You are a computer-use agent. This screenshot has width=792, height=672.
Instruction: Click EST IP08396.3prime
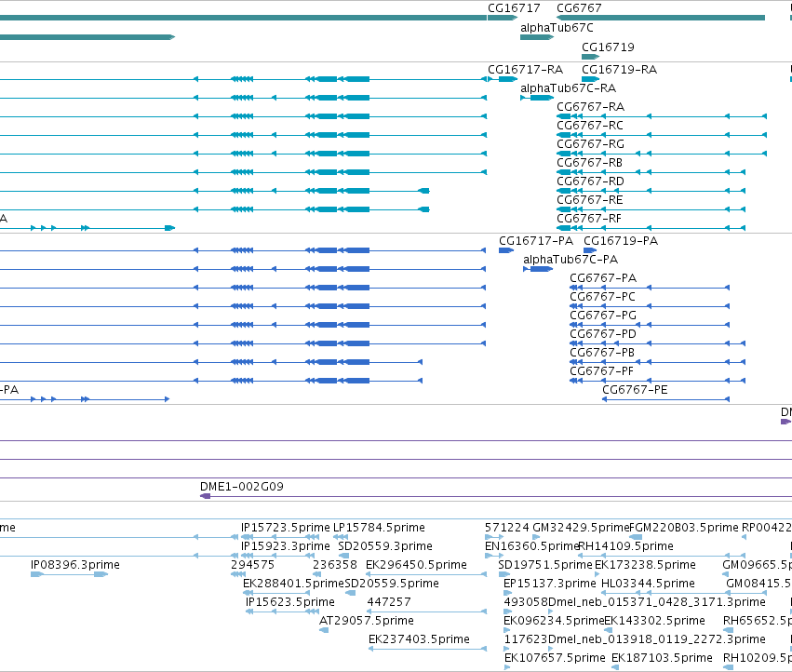coord(74,565)
